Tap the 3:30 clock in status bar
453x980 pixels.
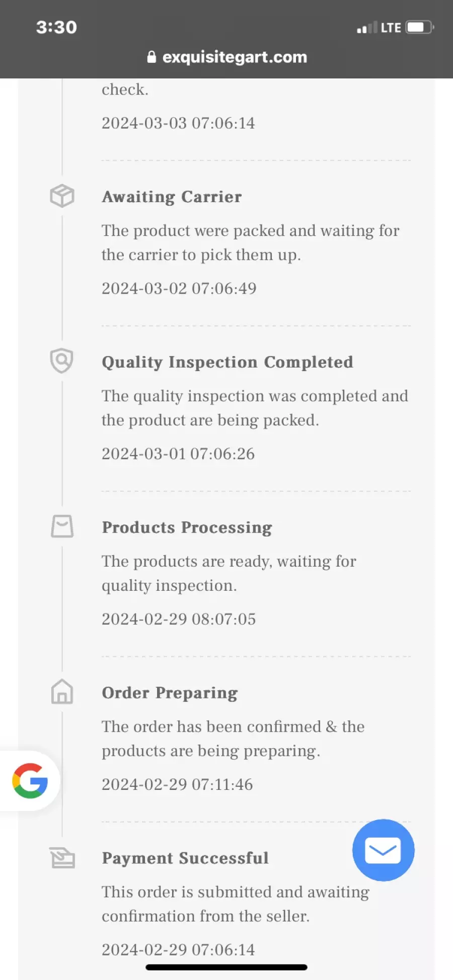56,27
